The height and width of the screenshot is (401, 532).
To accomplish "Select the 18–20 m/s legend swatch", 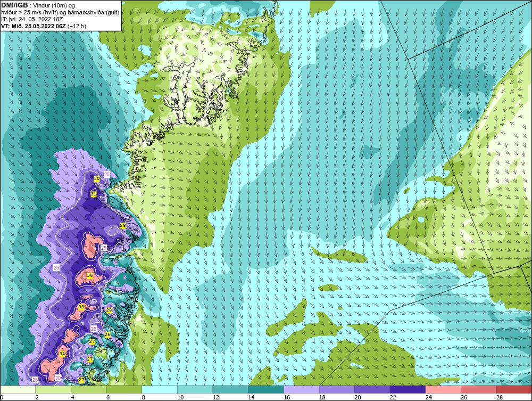I will 337,389.
